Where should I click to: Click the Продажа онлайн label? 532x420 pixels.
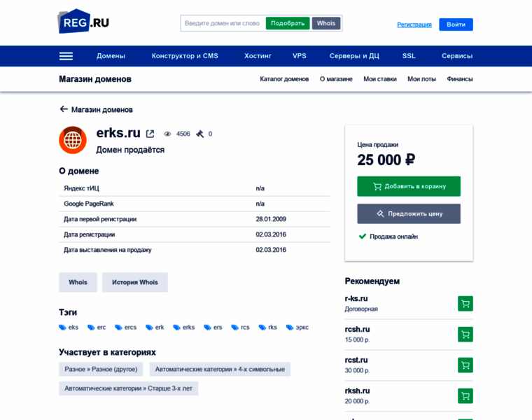393,237
